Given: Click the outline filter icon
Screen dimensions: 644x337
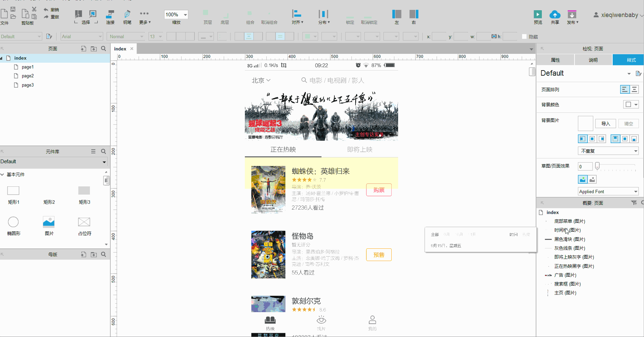Looking at the screenshot, I should pos(633,203).
